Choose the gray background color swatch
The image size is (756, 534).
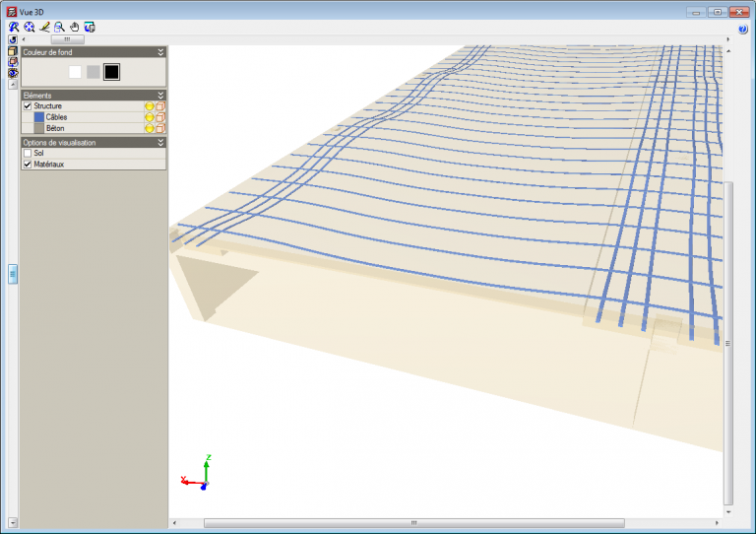(x=94, y=72)
